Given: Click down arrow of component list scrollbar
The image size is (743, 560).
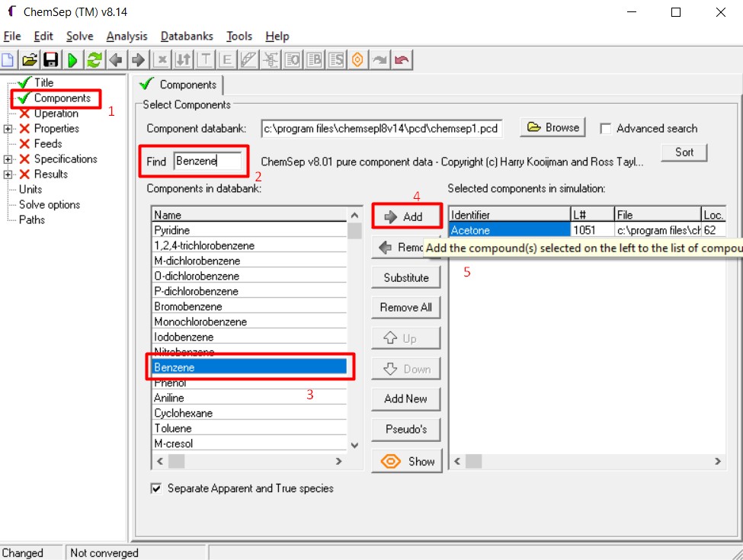Looking at the screenshot, I should point(354,445).
